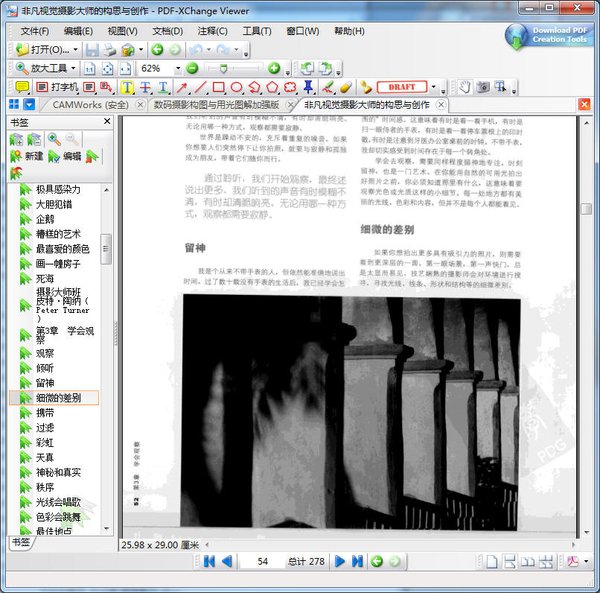
Task: Open the zoom percentage dropdown
Action: click(177, 68)
